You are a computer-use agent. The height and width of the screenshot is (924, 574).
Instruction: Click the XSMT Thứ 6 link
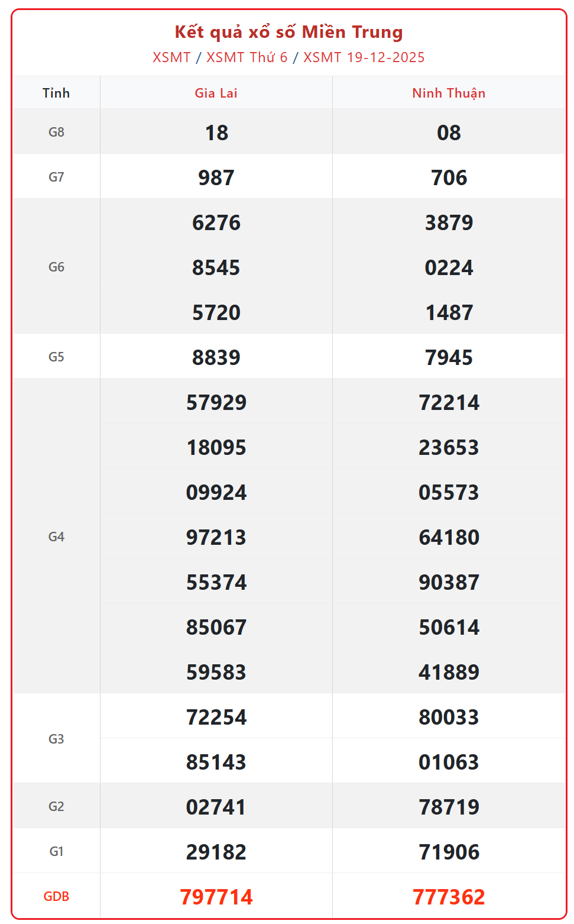pos(247,57)
